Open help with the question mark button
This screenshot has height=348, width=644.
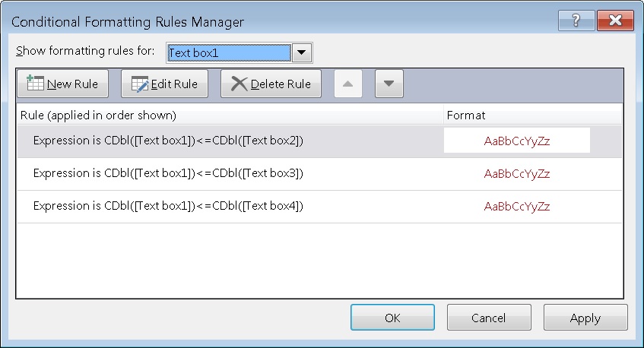[576, 20]
